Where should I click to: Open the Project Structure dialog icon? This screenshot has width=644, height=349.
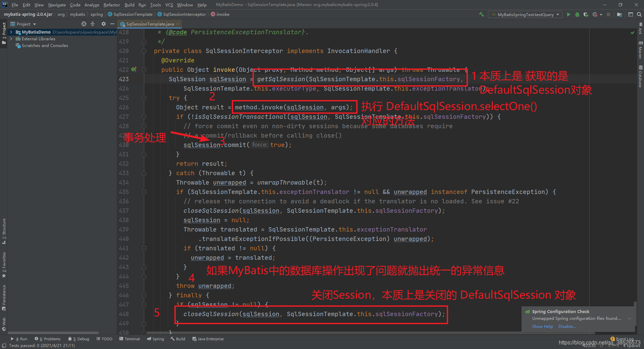pyautogui.click(x=620, y=14)
